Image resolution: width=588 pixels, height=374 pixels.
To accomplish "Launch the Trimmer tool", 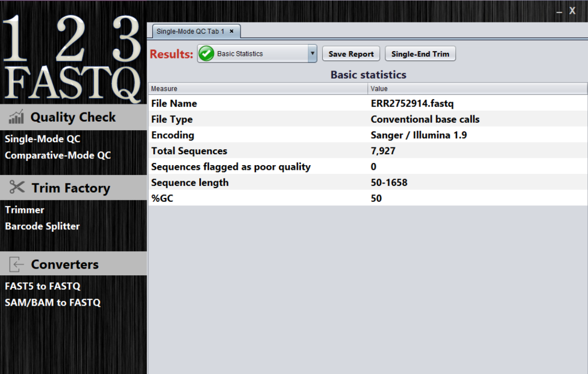I will (24, 210).
